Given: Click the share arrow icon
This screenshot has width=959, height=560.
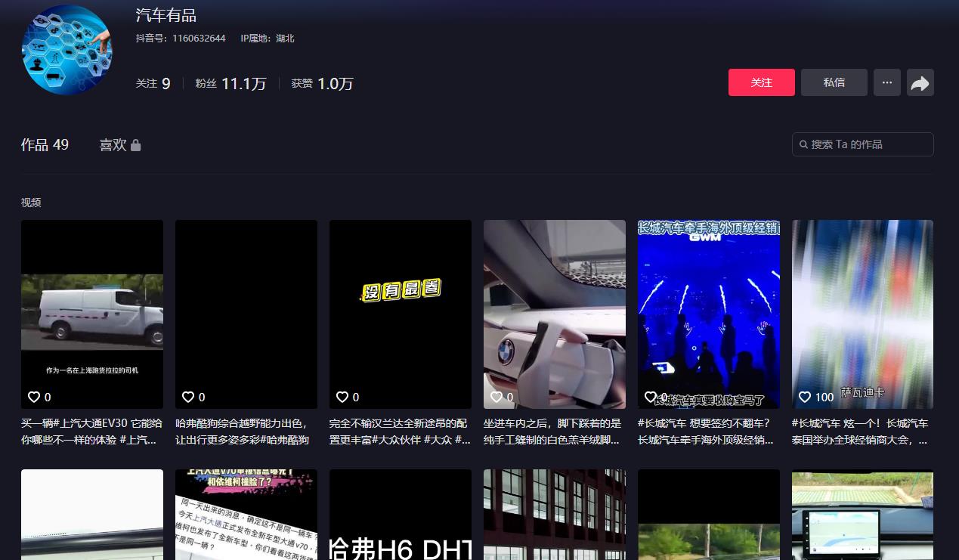Looking at the screenshot, I should click(x=920, y=83).
